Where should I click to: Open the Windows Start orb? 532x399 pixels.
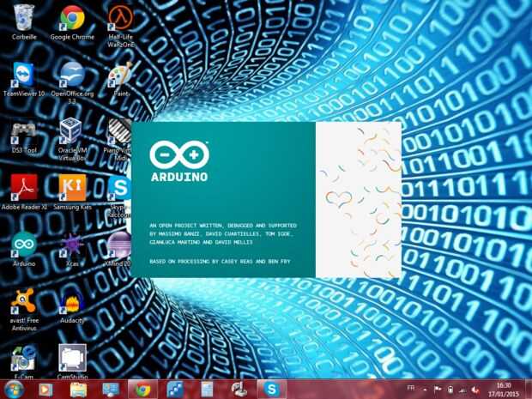point(14,390)
